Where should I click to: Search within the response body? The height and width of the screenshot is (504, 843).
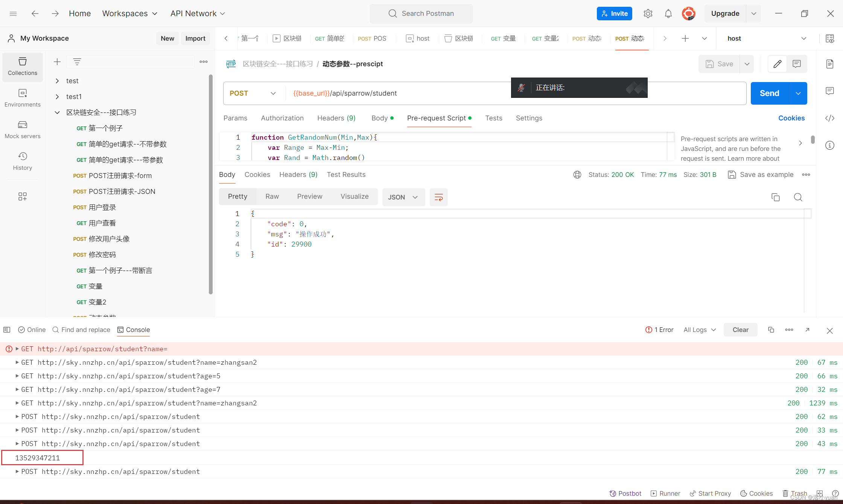[x=798, y=197]
